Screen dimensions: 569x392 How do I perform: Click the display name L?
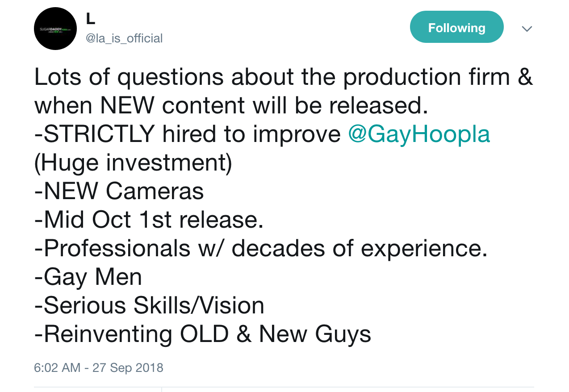90,19
